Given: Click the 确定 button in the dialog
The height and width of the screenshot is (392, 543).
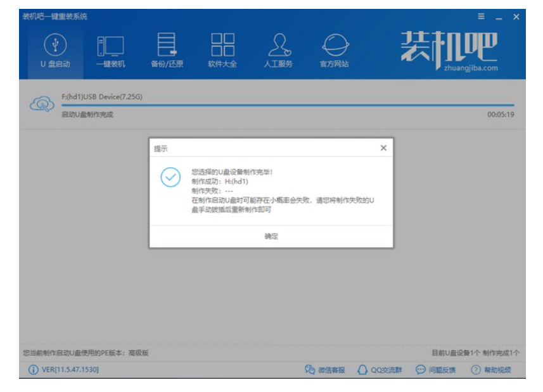Looking at the screenshot, I should [x=271, y=236].
